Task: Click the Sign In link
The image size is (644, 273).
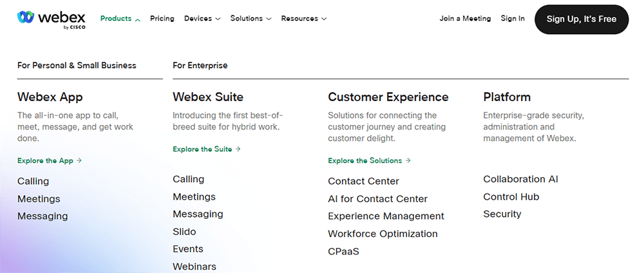Action: 512,19
